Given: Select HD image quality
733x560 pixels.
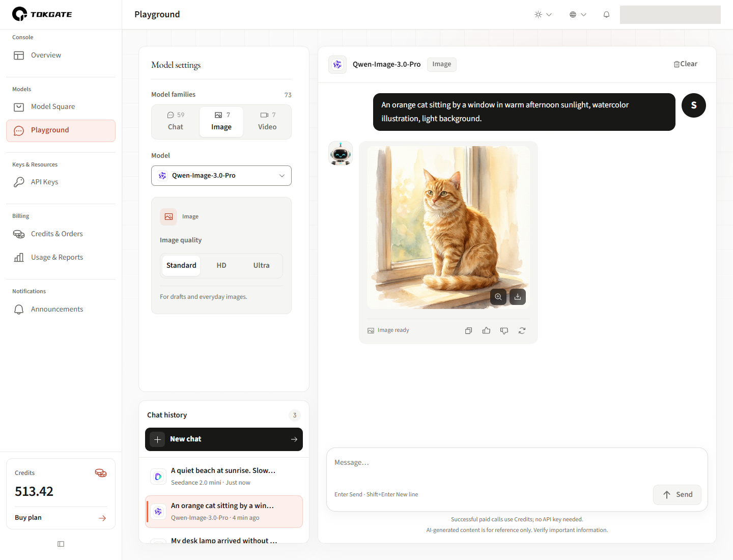Looking at the screenshot, I should coord(221,265).
